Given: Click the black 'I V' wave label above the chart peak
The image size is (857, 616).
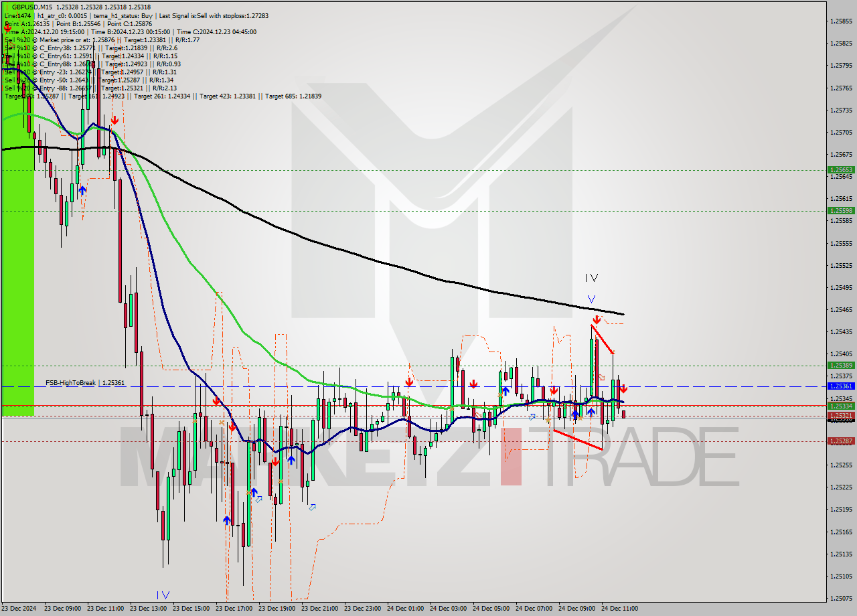Looking at the screenshot, I should [x=591, y=278].
